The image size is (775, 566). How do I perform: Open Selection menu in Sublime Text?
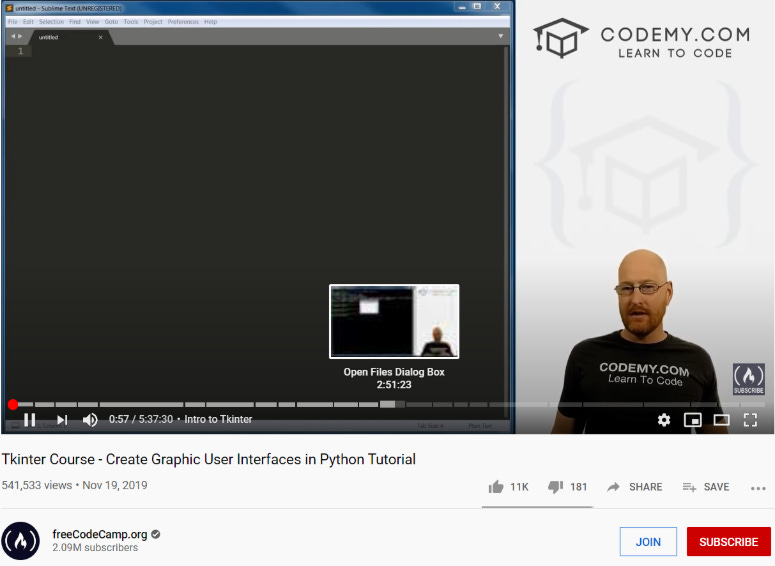pos(51,22)
